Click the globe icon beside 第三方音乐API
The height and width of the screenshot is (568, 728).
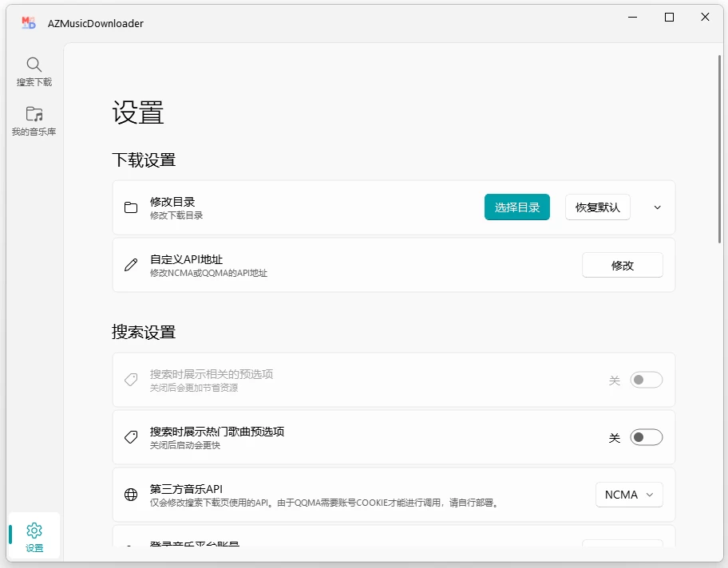pyautogui.click(x=131, y=495)
